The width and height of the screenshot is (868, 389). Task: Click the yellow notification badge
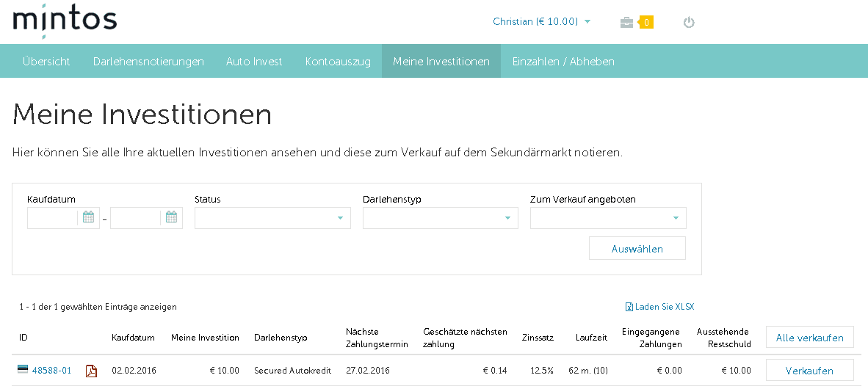(x=646, y=22)
